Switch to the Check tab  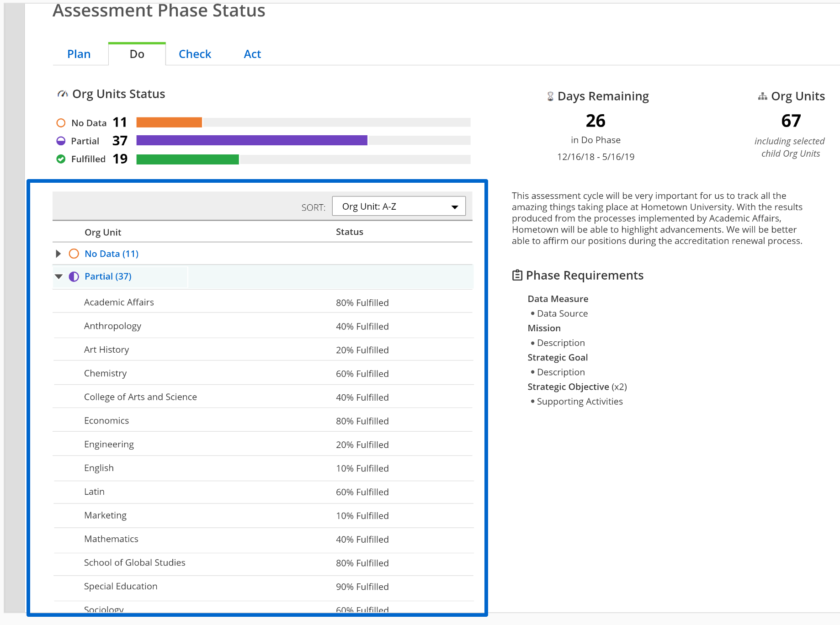[x=195, y=54]
